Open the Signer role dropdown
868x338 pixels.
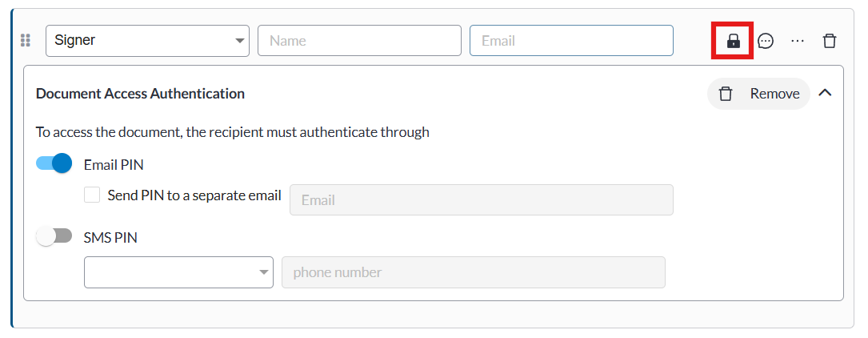click(147, 41)
